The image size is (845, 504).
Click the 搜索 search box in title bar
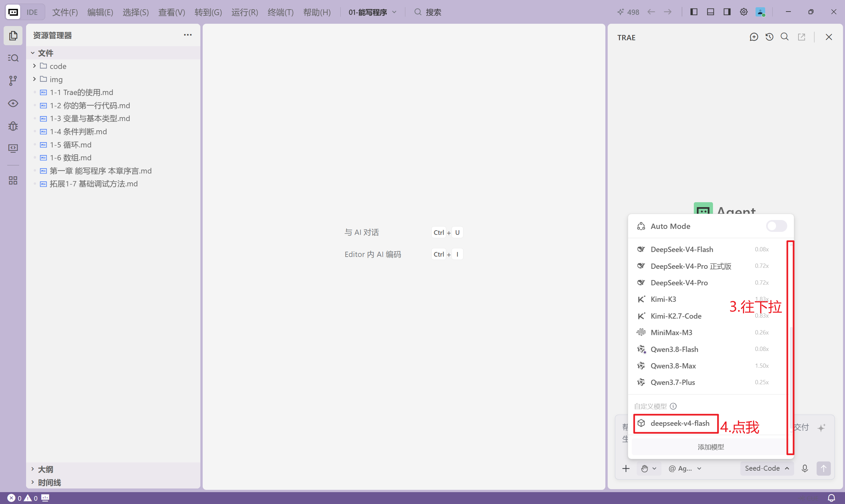pos(428,12)
